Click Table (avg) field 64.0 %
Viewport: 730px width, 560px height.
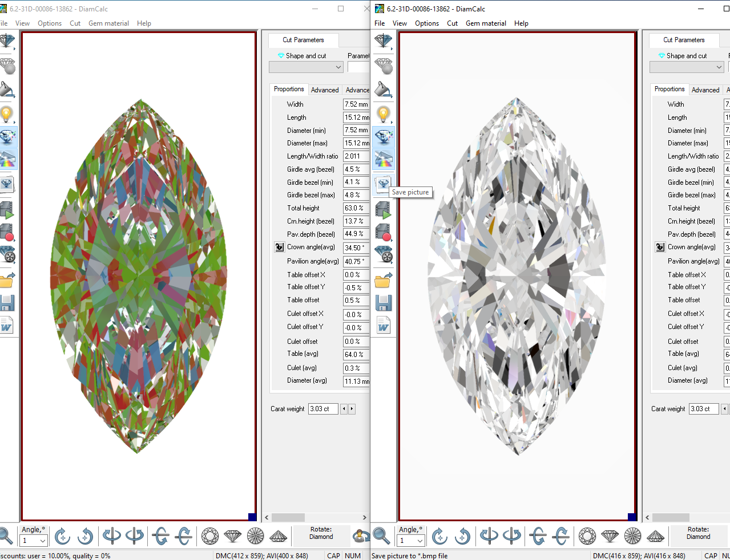point(356,355)
